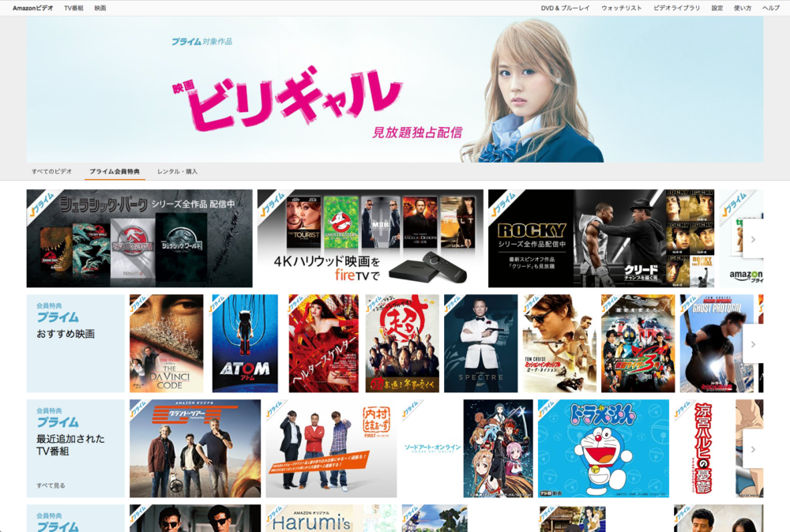Open 設定 in the top bar
This screenshot has height=532, width=790.
point(717,8)
